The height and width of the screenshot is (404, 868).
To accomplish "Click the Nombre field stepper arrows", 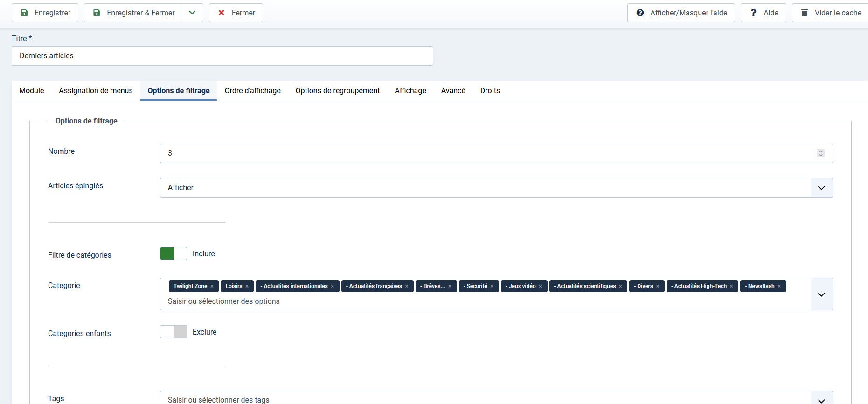I will tap(820, 153).
